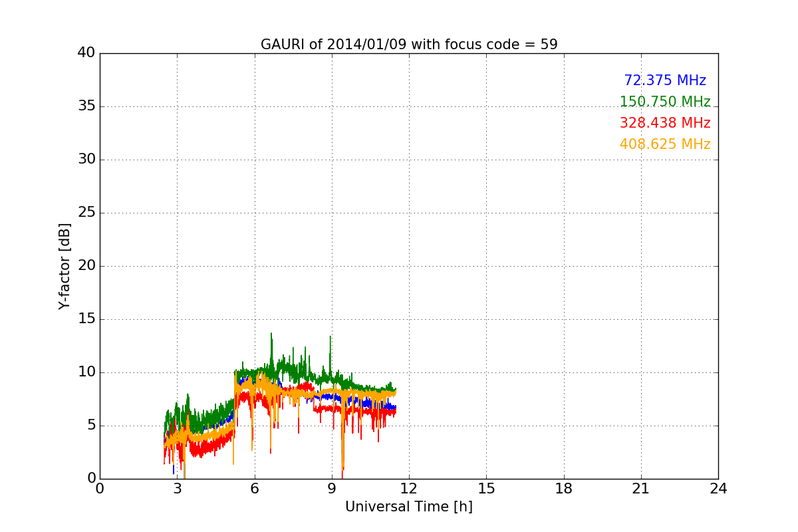Screen dimensions: 798x532
Task: Click the 'Universal Time [h]' axis label
Action: pos(409,507)
